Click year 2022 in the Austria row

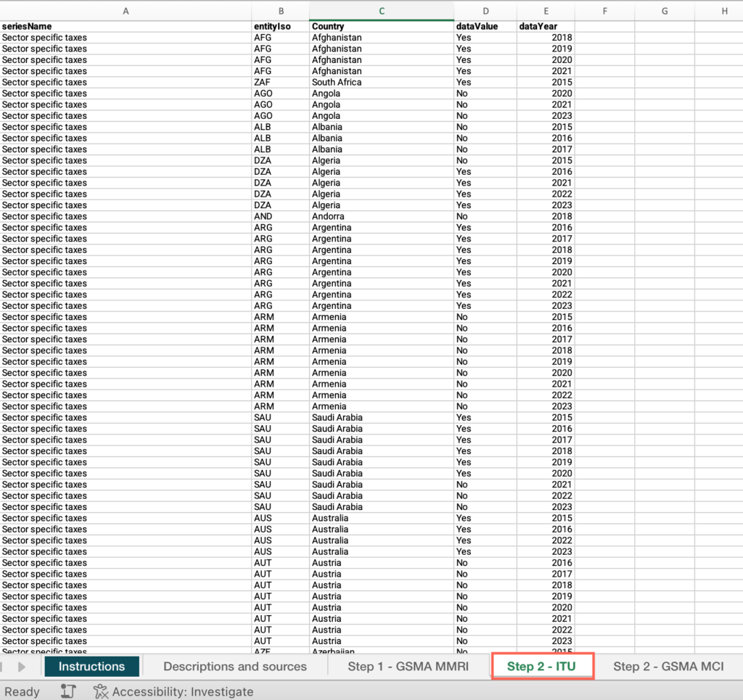pyautogui.click(x=546, y=630)
